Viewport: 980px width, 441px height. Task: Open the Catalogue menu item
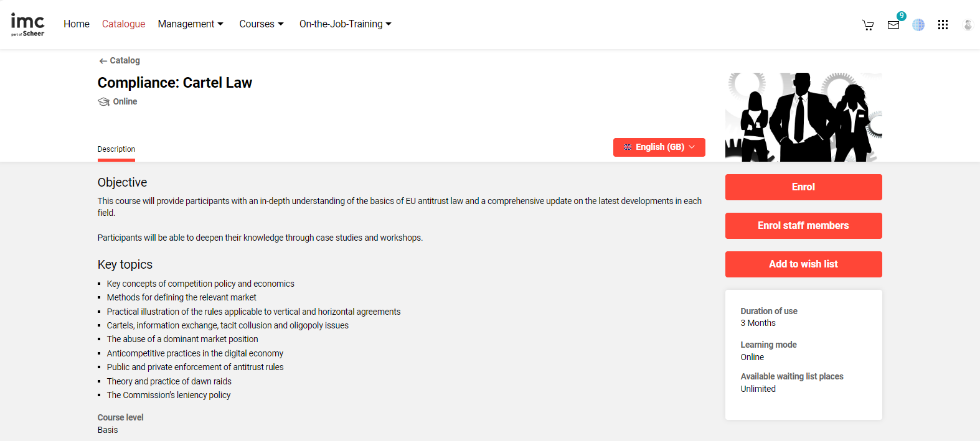click(x=123, y=24)
